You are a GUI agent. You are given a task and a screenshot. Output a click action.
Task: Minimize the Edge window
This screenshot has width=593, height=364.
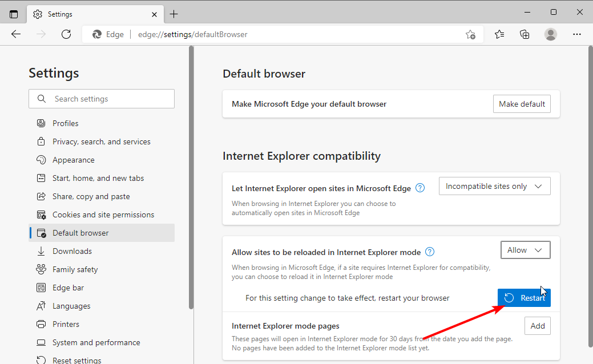[527, 12]
